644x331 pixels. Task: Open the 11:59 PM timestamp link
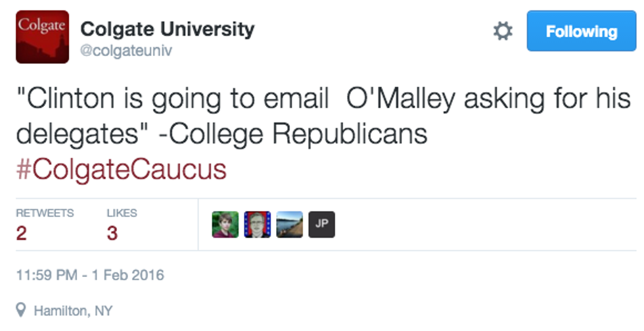[x=50, y=274]
